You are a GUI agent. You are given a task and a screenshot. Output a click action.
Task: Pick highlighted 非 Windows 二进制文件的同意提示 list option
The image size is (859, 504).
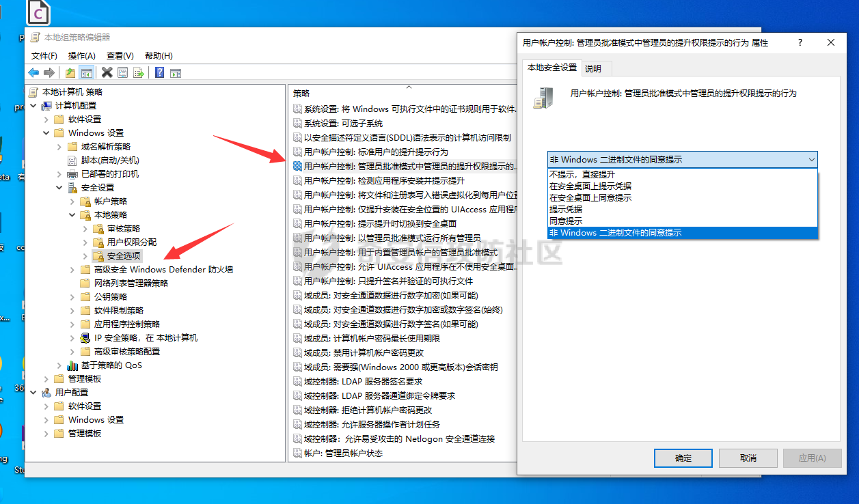682,232
